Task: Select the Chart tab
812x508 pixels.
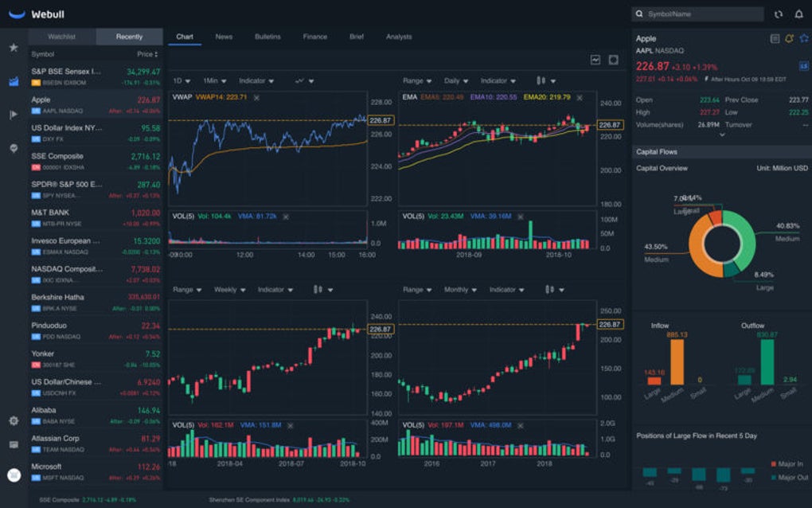Action: (185, 37)
